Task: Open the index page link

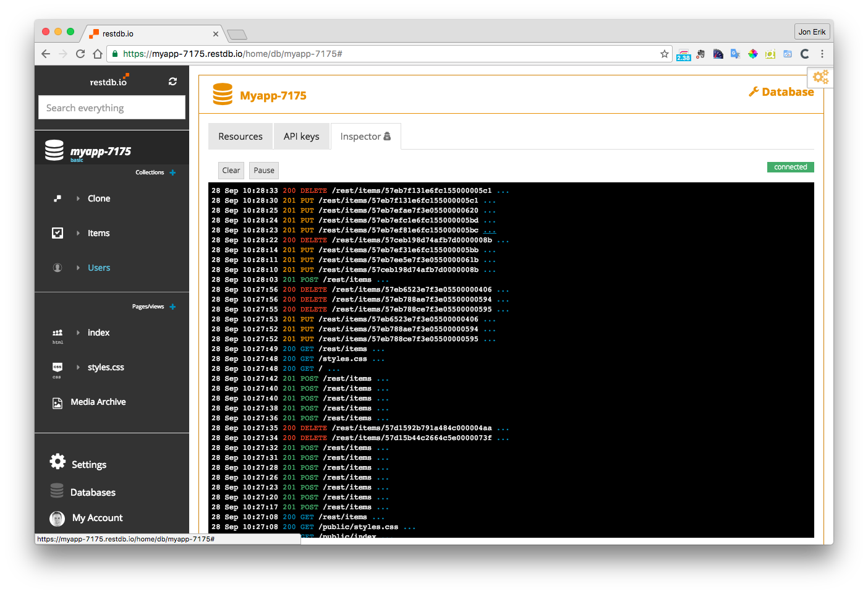Action: 99,333
